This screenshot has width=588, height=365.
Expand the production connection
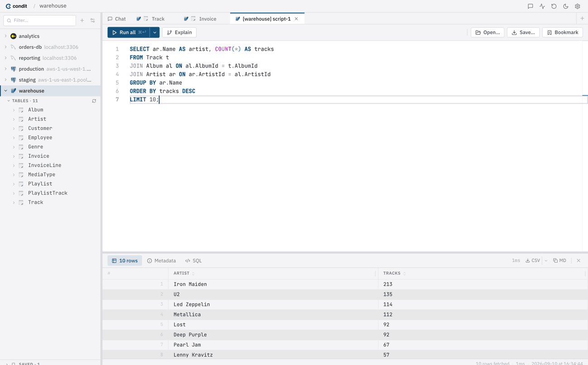(x=5, y=69)
